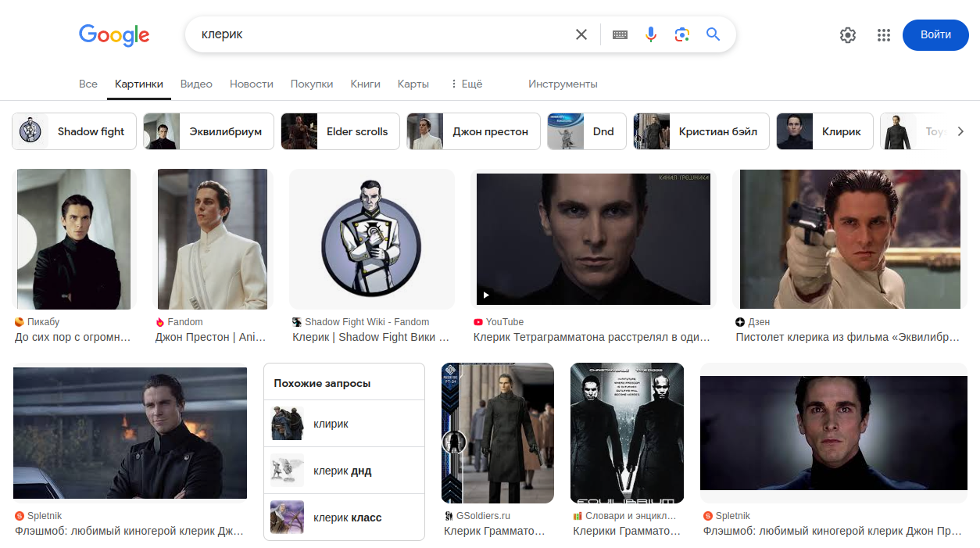The image size is (980, 548).
Task: Expand the Ещё more menu
Action: tap(467, 84)
